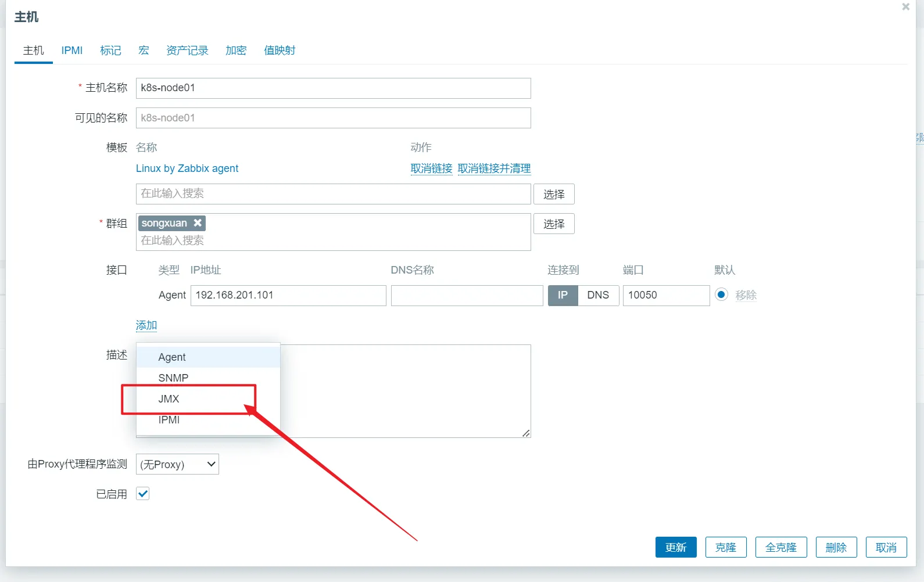Click the 更新 update button
This screenshot has width=924, height=582.
[x=675, y=547]
